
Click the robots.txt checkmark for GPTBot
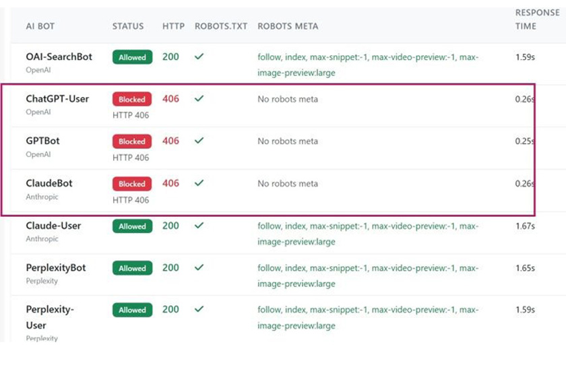(199, 141)
